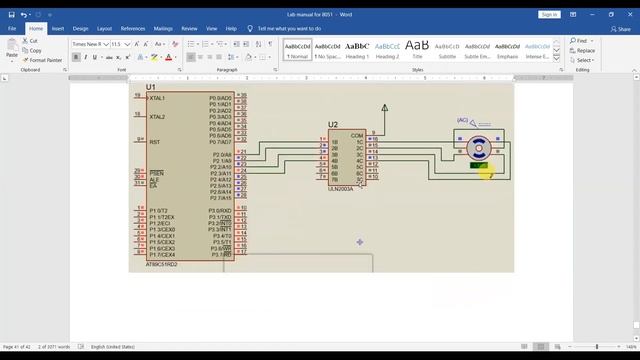This screenshot has width=640, height=360.
Task: Open the Change Case dropdown
Action: click(160, 44)
